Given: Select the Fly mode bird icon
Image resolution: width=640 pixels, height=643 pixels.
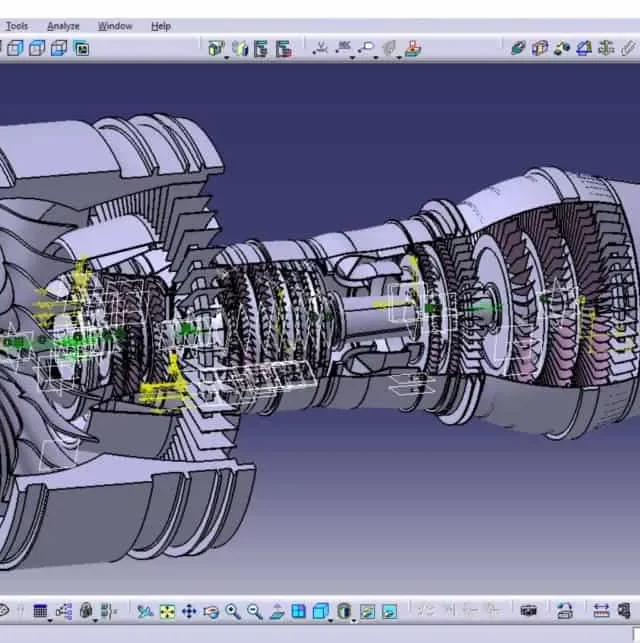Looking at the screenshot, I should click(145, 611).
